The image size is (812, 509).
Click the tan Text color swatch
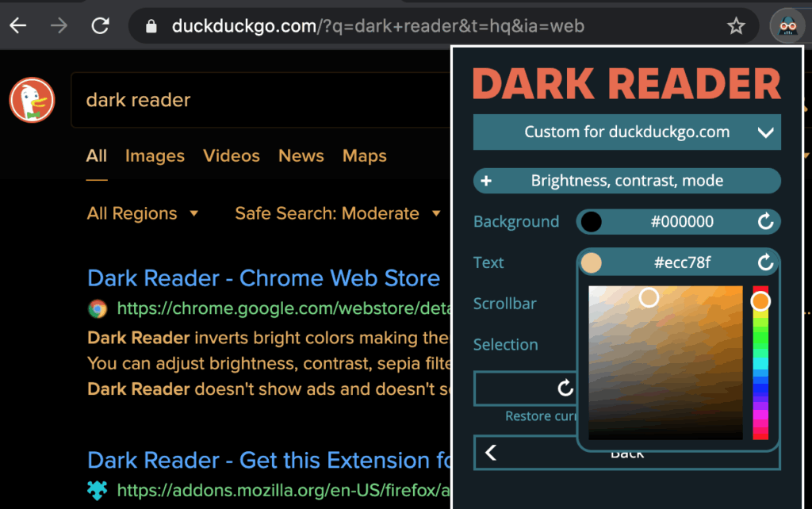point(591,262)
